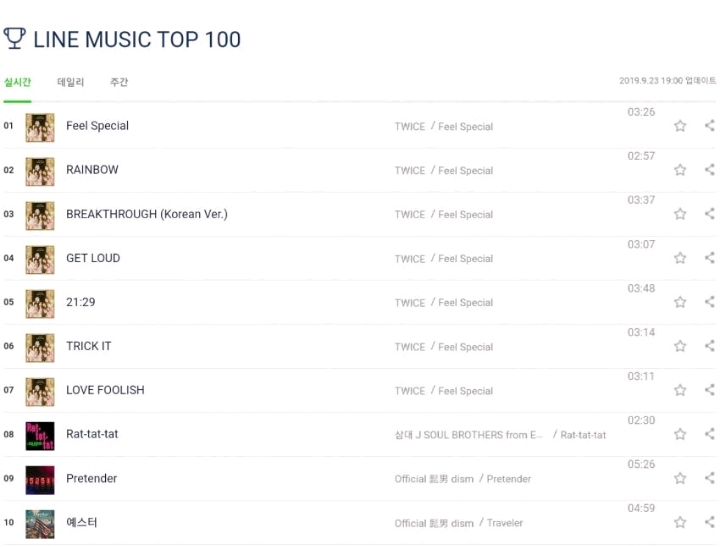This screenshot has height=547, width=720.
Task: Play the Rat-tat-tat album thumbnail
Action: [x=40, y=436]
